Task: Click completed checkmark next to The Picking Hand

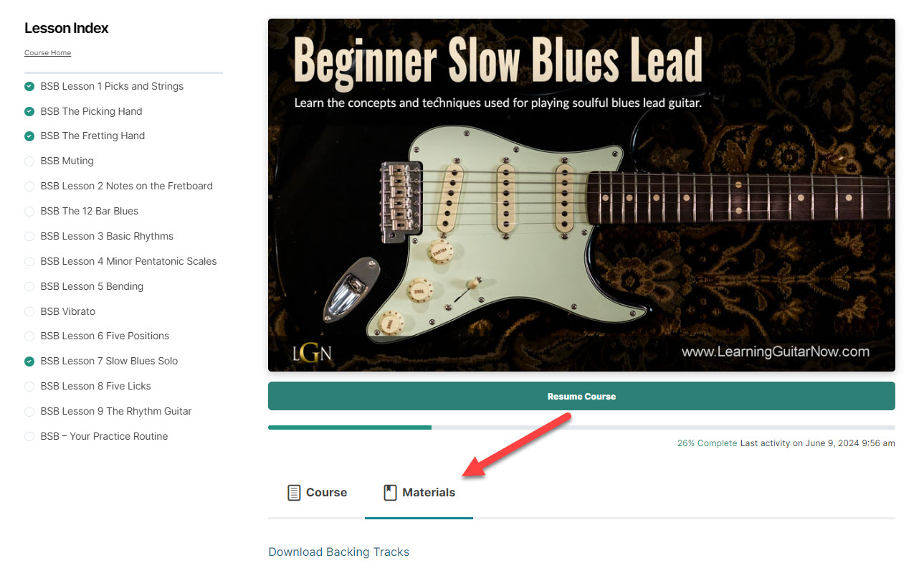Action: (29, 111)
